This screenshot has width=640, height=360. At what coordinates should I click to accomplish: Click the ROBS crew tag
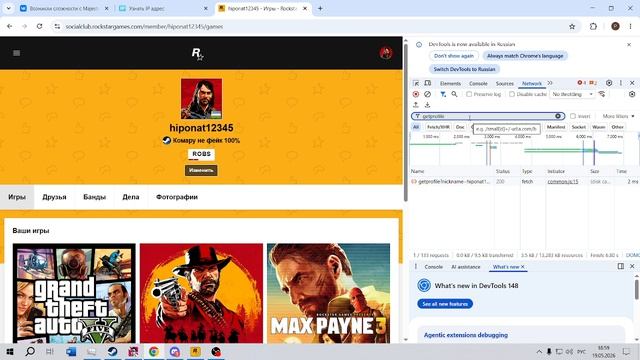pos(201,154)
